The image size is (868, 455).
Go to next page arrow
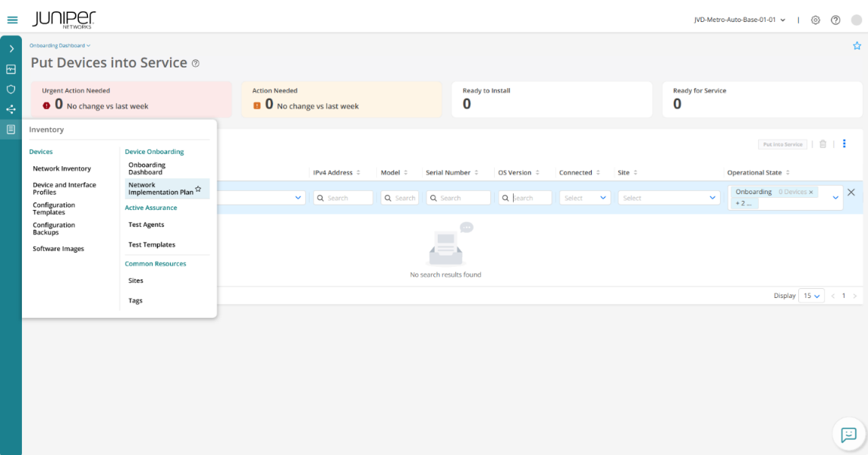(x=854, y=297)
